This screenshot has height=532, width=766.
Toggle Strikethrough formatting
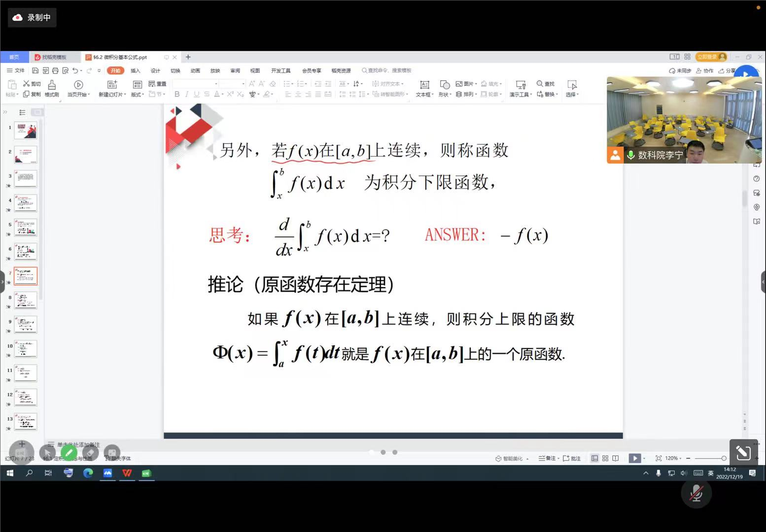(x=207, y=94)
